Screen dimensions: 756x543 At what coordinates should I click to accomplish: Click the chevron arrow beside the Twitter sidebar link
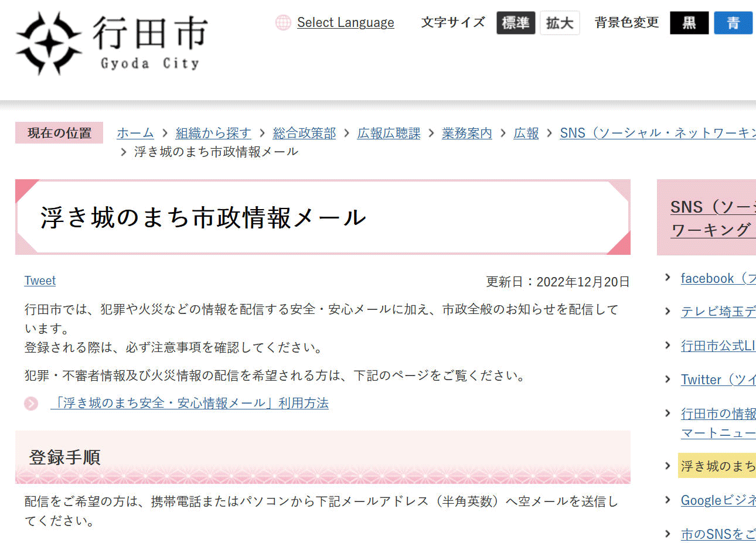(x=668, y=379)
